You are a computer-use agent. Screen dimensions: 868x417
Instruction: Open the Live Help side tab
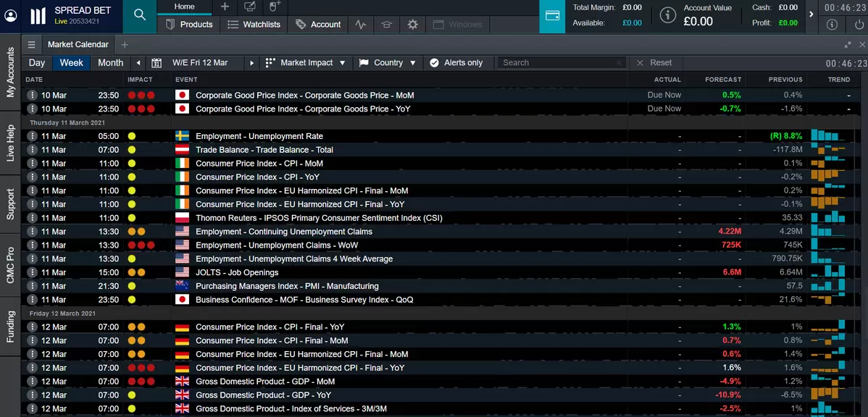click(x=10, y=143)
